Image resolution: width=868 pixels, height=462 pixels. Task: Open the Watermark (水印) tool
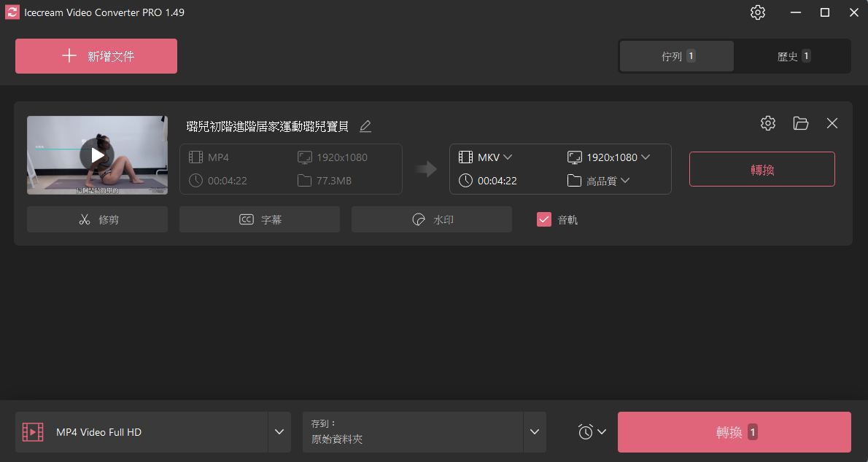[x=431, y=219]
